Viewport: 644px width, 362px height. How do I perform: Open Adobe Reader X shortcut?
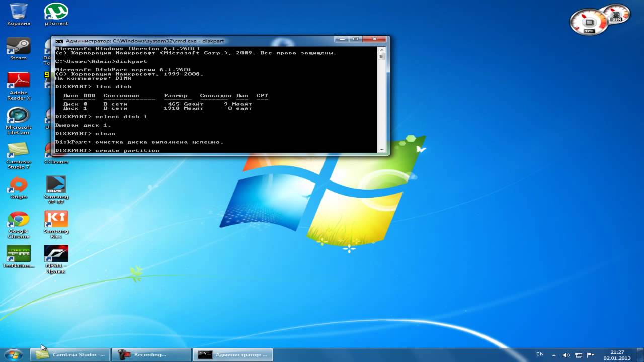tap(19, 85)
